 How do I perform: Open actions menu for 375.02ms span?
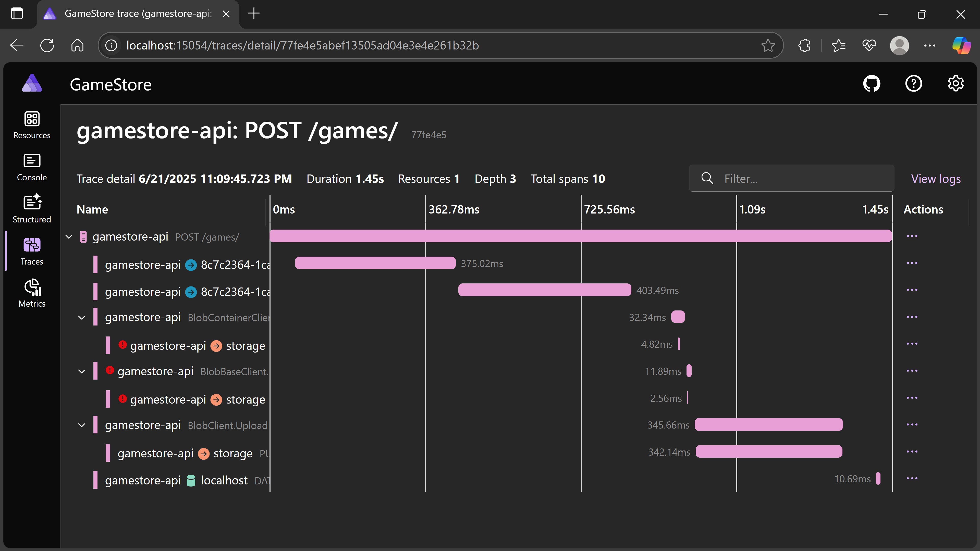[x=912, y=263]
